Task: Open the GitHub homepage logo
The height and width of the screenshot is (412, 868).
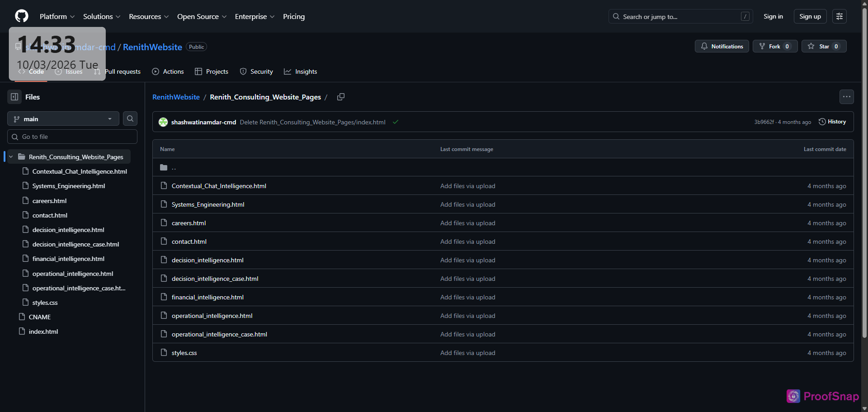Action: 22,16
